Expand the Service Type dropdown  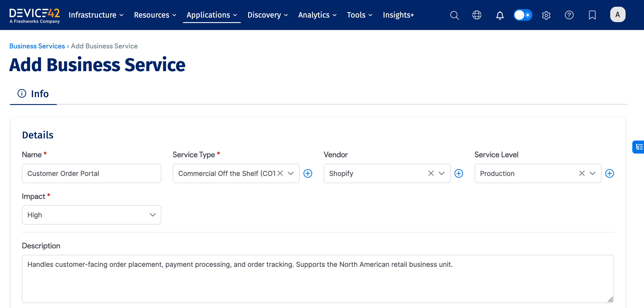[x=291, y=173]
